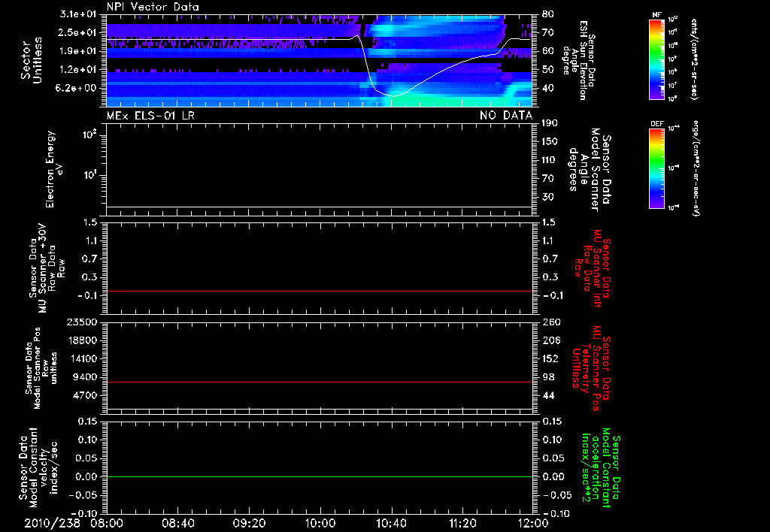Select the 10² electron energy tick
Image resolution: width=770 pixels, height=532 pixels.
pyautogui.click(x=90, y=134)
